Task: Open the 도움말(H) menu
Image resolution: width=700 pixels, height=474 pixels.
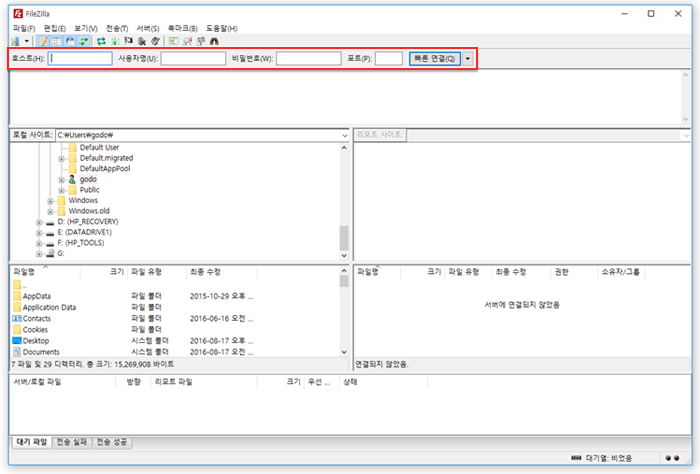Action: [221, 28]
